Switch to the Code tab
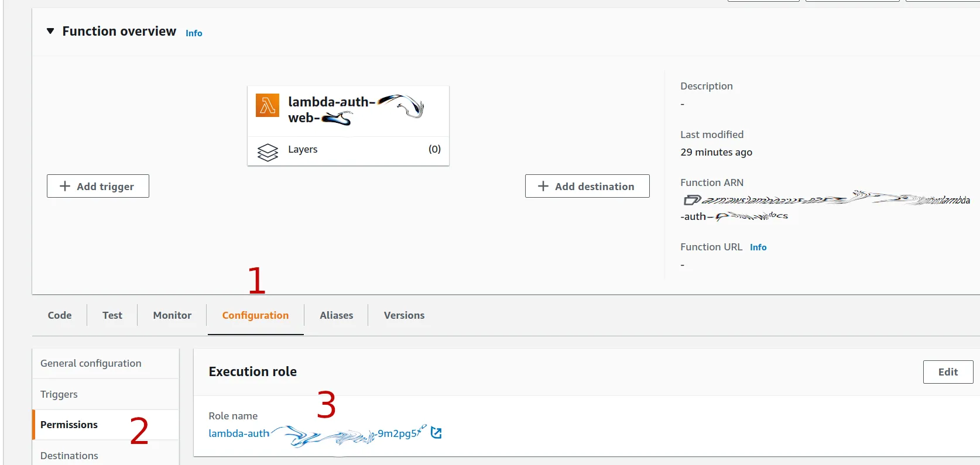Viewport: 980px width, 465px height. (60, 315)
